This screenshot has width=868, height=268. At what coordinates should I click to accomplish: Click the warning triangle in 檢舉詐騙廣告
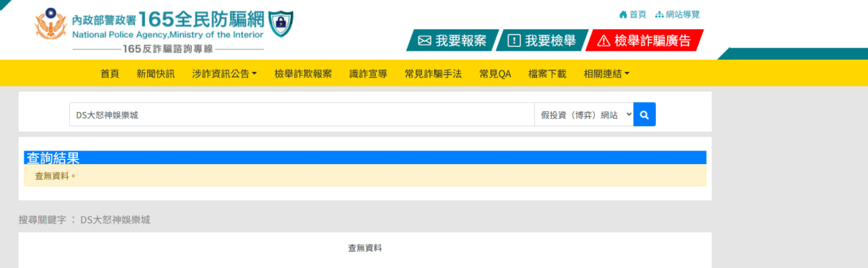point(604,41)
